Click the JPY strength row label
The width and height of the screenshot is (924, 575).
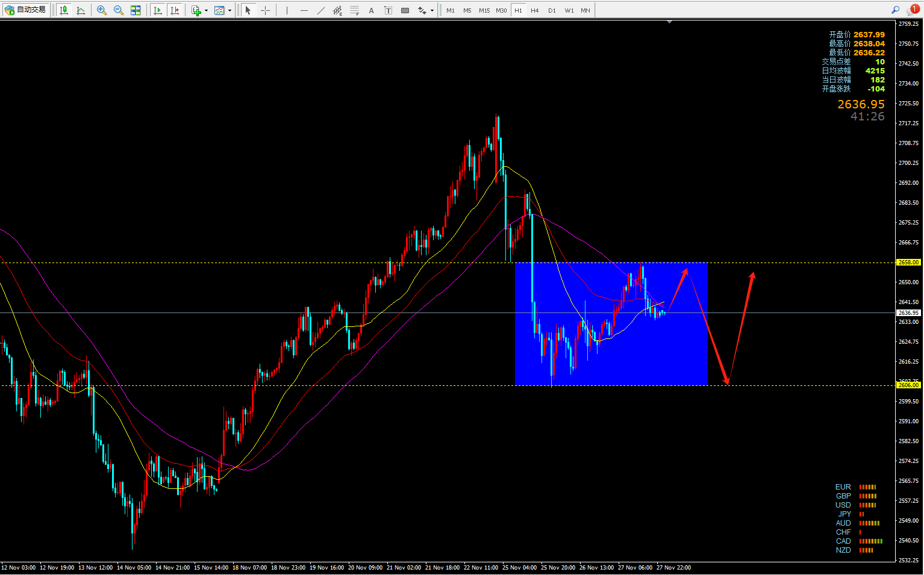[x=844, y=514]
